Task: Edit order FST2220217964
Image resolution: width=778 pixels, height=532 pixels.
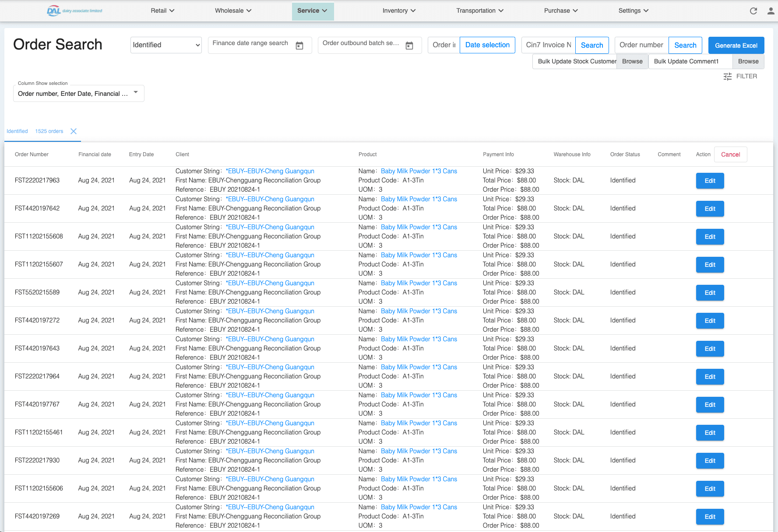Action: click(710, 377)
